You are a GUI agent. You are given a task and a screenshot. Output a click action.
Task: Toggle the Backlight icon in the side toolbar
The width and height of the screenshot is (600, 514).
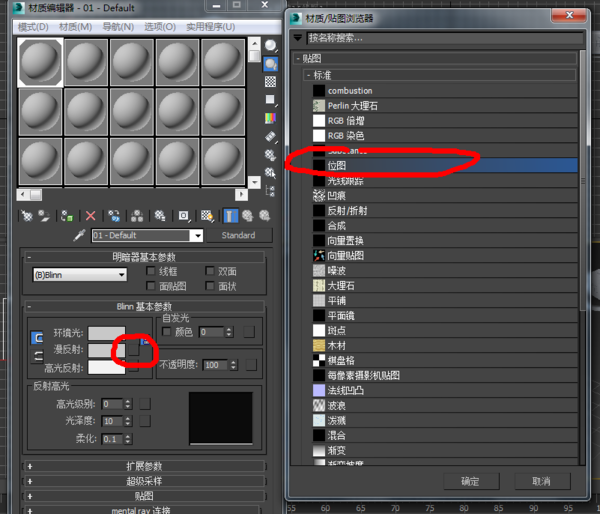271,64
